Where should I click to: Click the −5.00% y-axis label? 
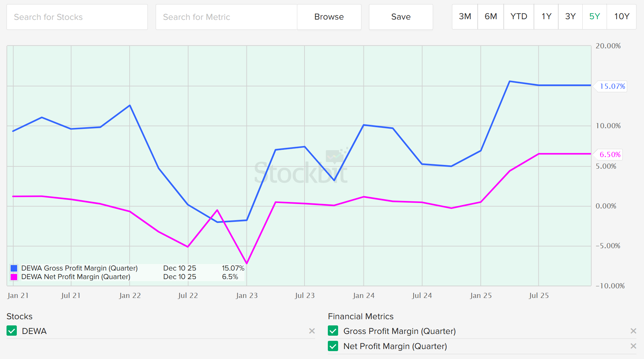[x=608, y=246]
